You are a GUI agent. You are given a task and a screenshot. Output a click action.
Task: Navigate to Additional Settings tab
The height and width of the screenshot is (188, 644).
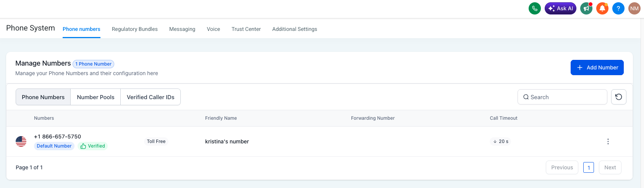point(294,29)
